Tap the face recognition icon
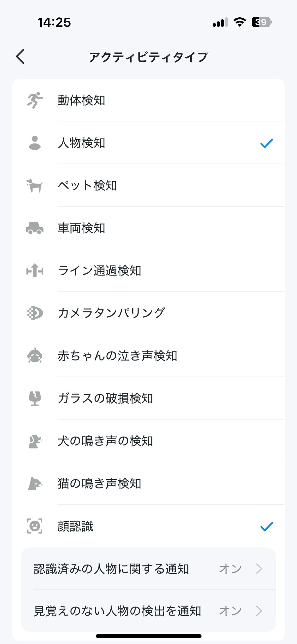 click(35, 526)
